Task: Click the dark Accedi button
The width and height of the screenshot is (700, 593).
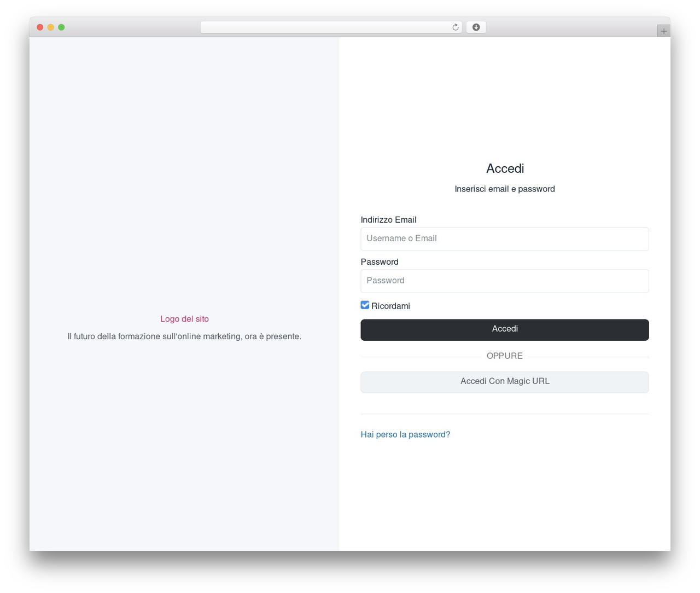Action: pos(505,330)
